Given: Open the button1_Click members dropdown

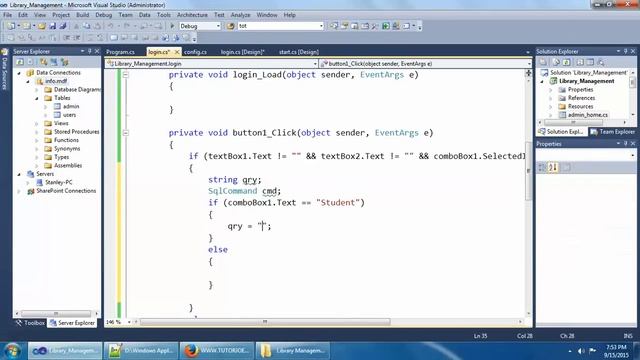Looking at the screenshot, I should 529,64.
